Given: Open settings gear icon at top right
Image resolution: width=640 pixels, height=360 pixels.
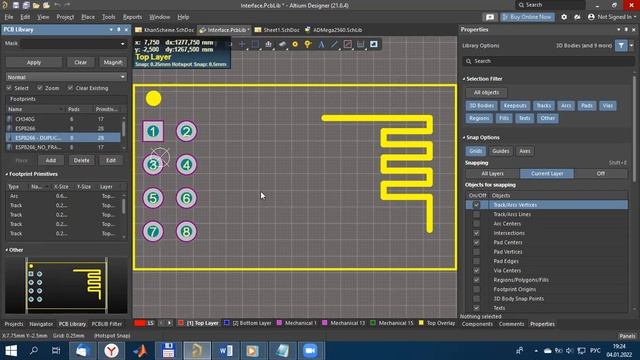Looking at the screenshot, I should click(x=564, y=17).
